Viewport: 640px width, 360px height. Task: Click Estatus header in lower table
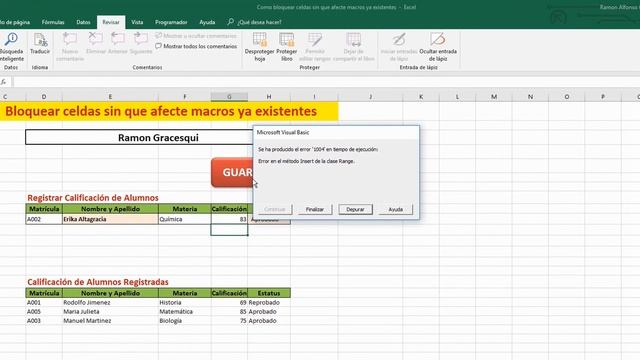pos(269,293)
